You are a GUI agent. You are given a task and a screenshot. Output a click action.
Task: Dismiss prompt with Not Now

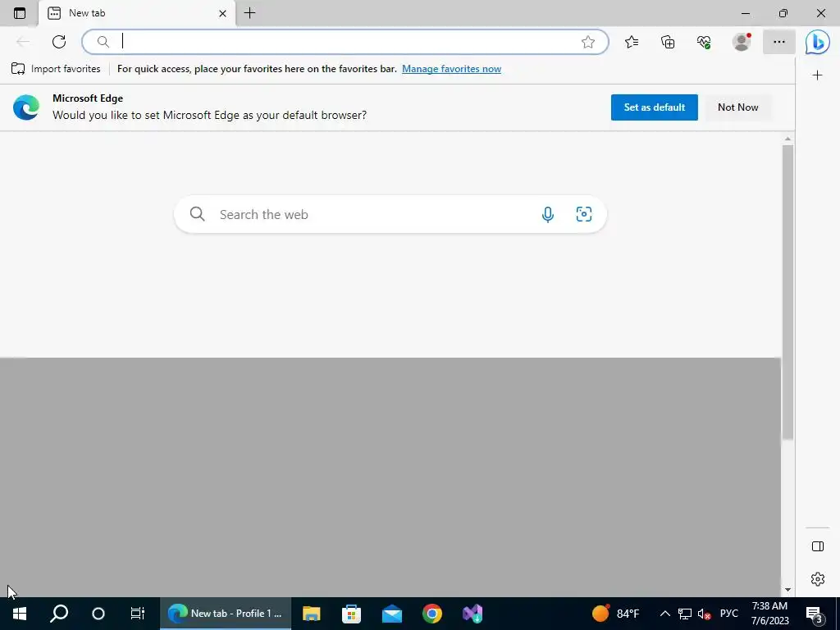click(x=737, y=107)
